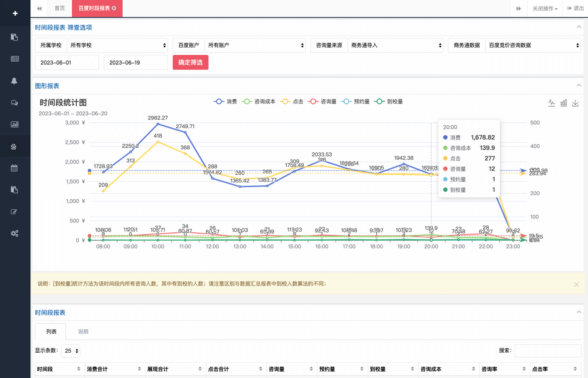Open the bell notifications sidebar icon
Viewport: 588px width, 378px height.
tap(14, 81)
